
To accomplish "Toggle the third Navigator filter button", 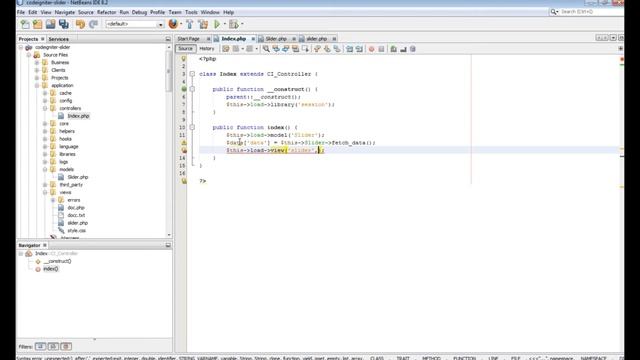I will (67, 347).
